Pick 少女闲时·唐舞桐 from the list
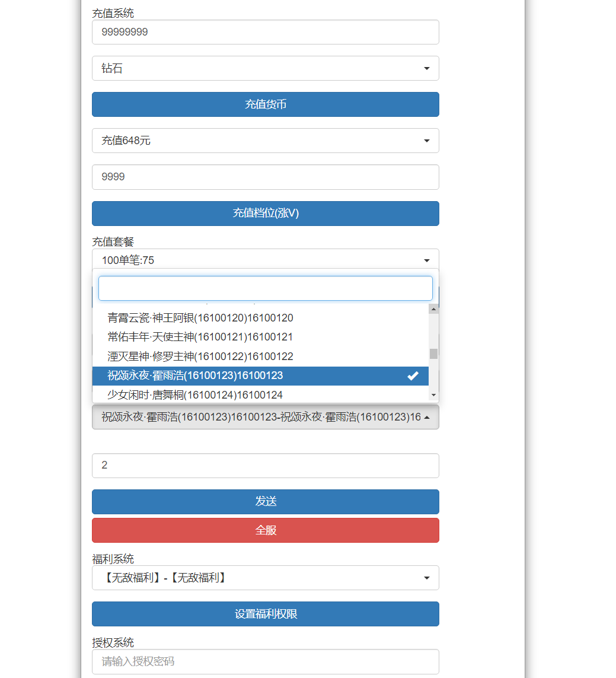 [x=195, y=394]
